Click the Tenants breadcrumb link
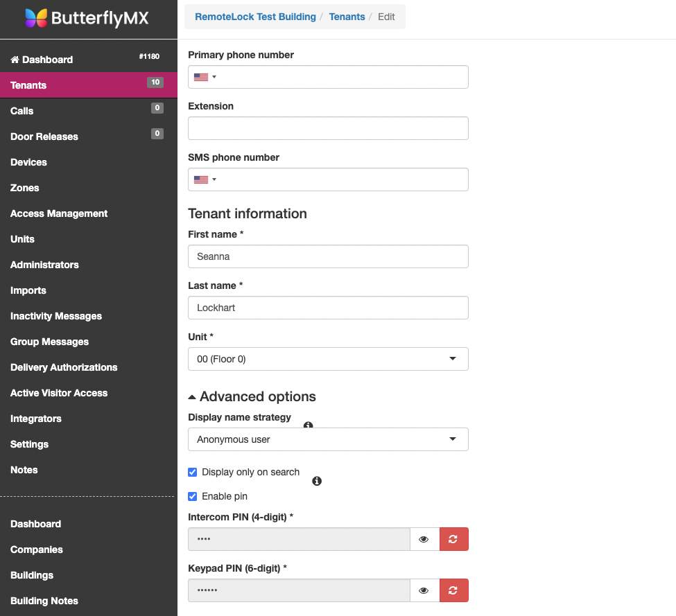 [347, 17]
